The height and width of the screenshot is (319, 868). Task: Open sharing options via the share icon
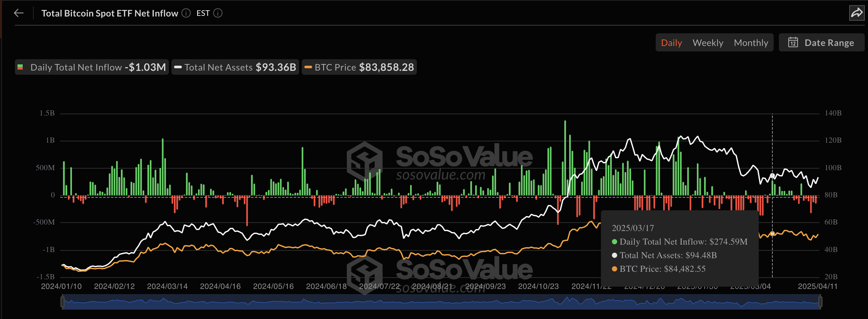point(857,13)
